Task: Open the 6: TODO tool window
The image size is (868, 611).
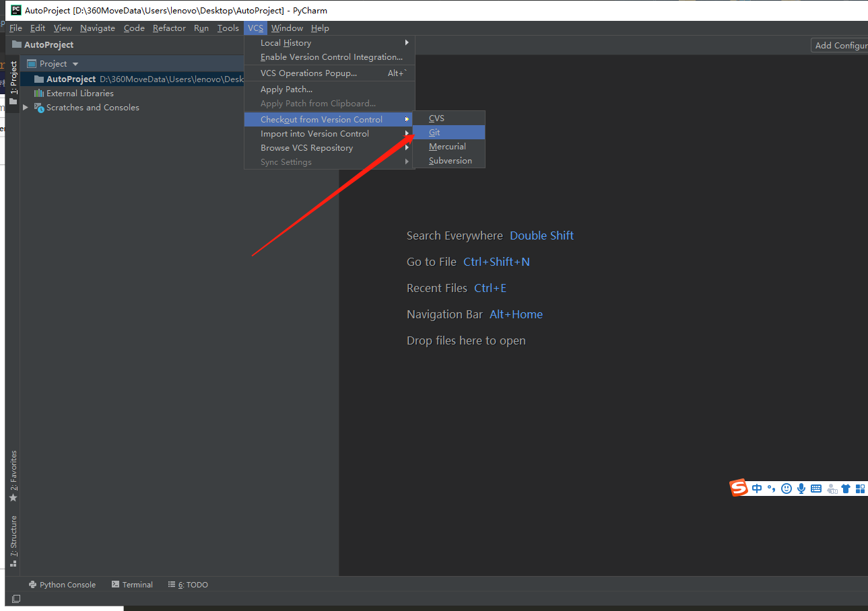Action: (x=188, y=585)
